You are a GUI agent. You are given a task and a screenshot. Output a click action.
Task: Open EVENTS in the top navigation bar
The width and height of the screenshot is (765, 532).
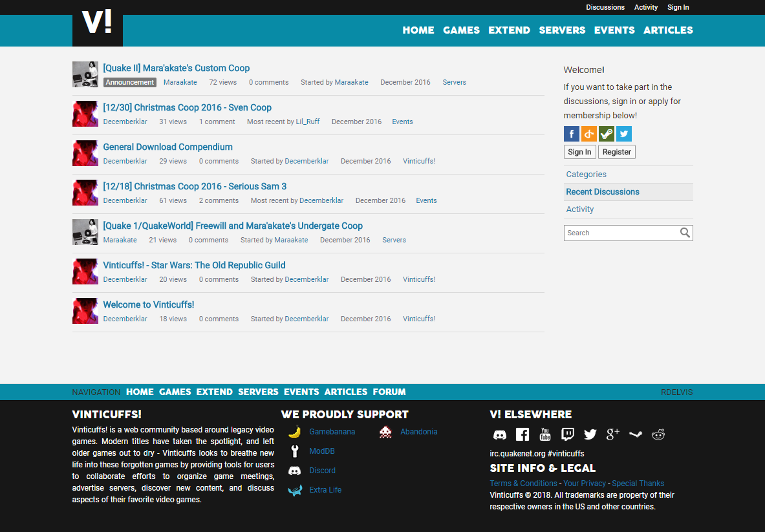pos(614,30)
